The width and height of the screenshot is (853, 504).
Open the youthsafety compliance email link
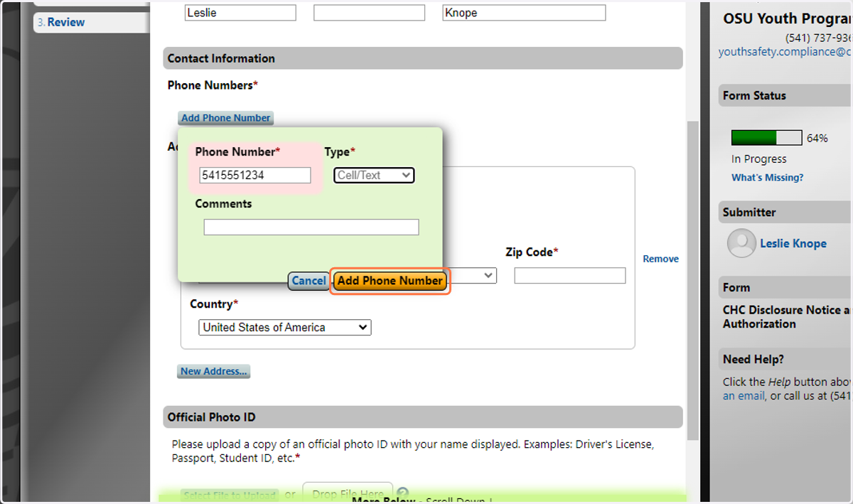pos(785,52)
